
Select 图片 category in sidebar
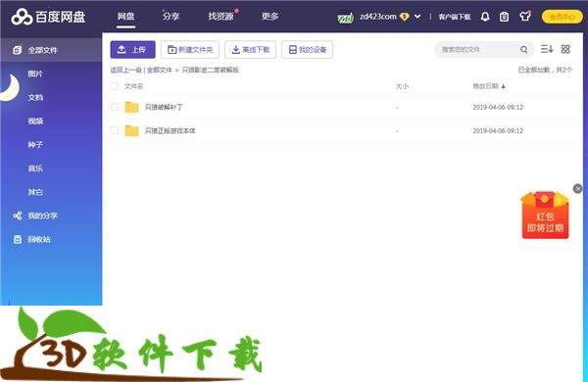[x=35, y=73]
